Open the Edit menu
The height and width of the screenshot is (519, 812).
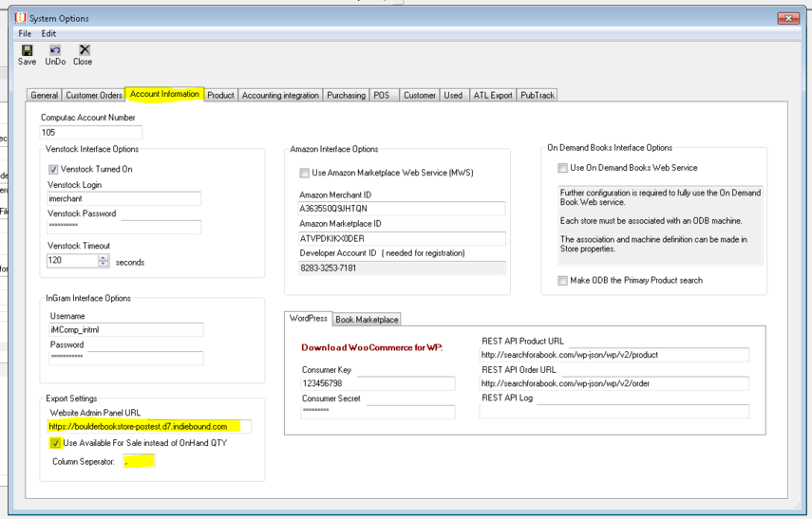[x=48, y=33]
